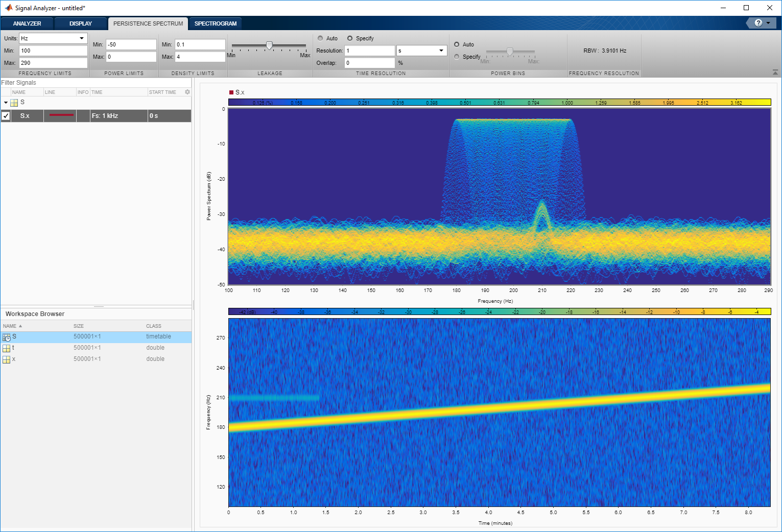Click the matrix icon beside variable t

[7, 348]
